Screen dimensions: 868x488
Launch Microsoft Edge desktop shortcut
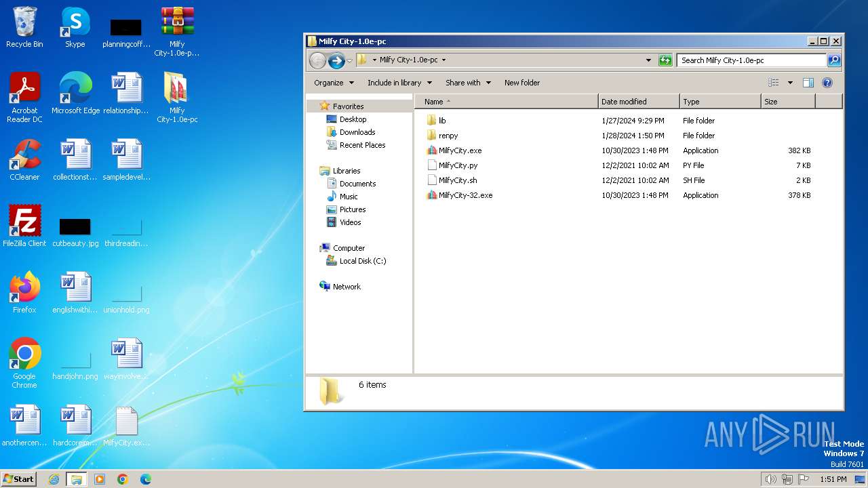[x=75, y=94]
